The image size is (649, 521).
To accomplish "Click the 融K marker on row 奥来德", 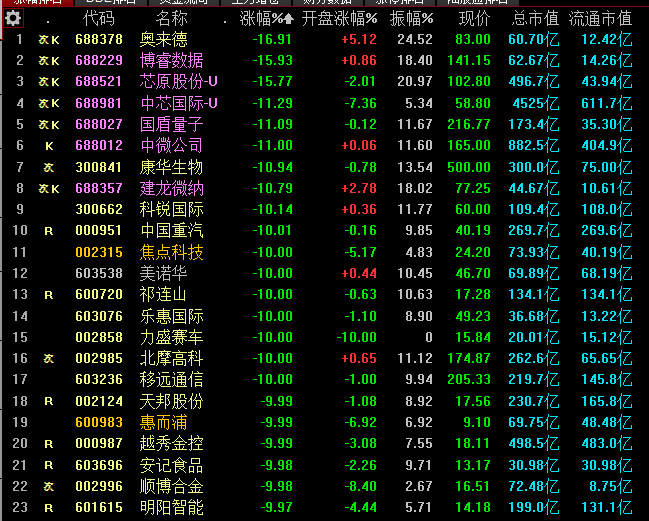I will click(x=49, y=40).
